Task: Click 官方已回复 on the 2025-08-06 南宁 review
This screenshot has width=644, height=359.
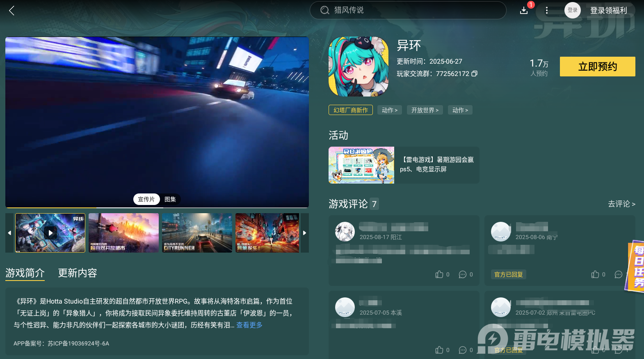Action: (x=509, y=274)
